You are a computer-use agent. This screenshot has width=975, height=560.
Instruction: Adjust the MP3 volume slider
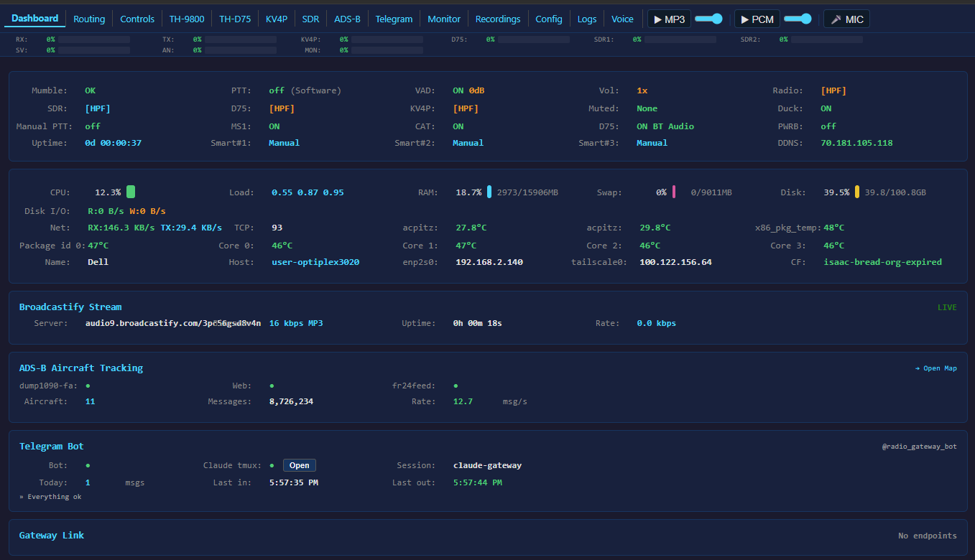[710, 19]
